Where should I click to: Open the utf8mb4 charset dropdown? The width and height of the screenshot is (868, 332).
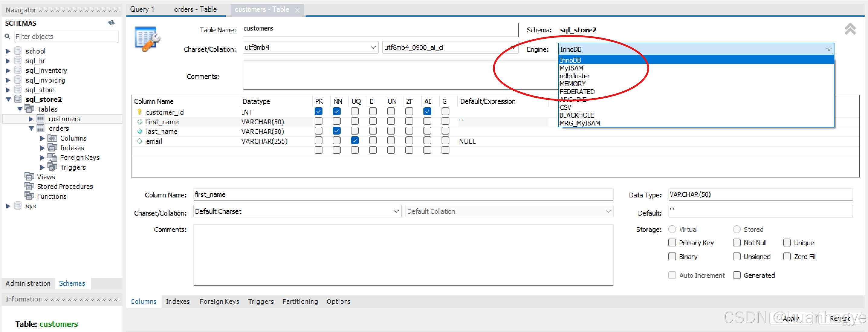(373, 47)
